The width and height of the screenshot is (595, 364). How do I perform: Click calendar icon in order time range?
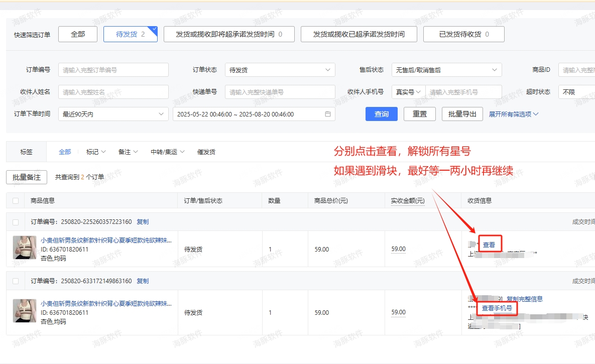pos(328,114)
